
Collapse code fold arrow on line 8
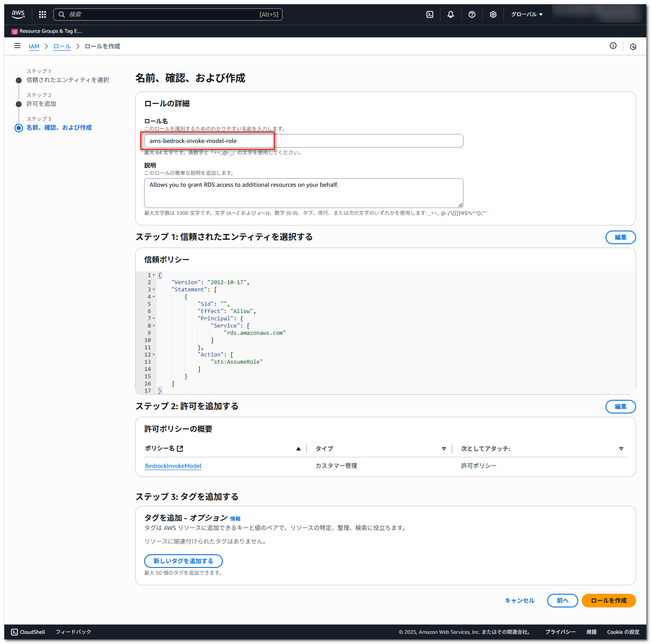click(x=154, y=326)
